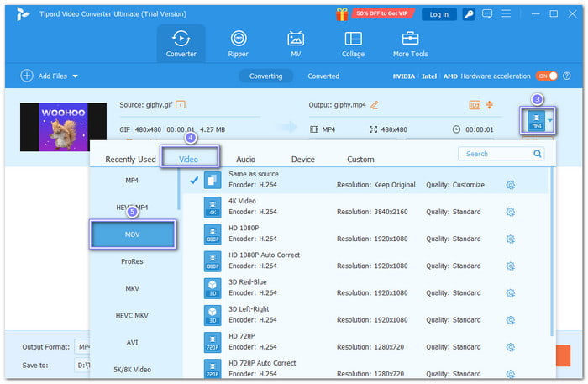Click the preset list vertical scrollbar
The width and height of the screenshot is (588, 384).
pos(552,252)
